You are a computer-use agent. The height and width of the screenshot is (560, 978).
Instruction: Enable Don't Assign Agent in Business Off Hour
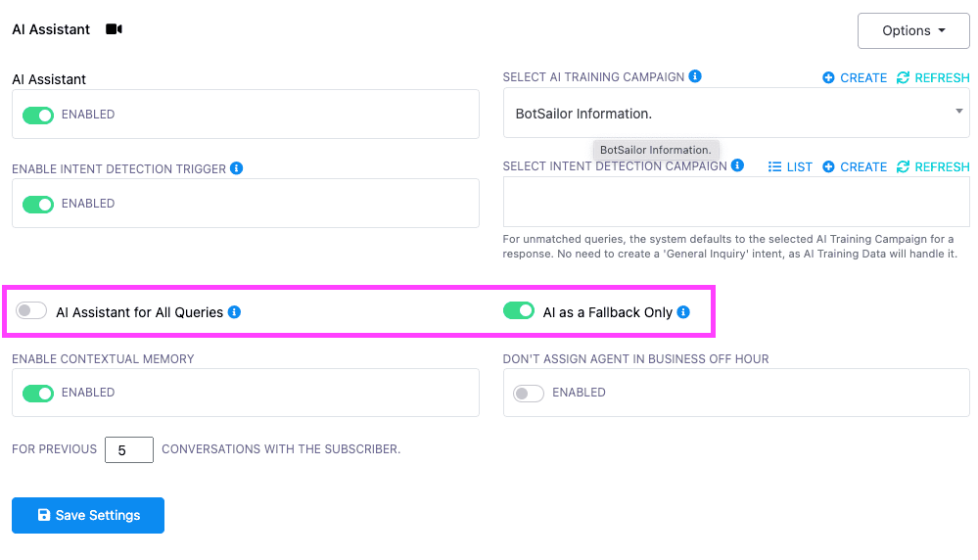529,394
